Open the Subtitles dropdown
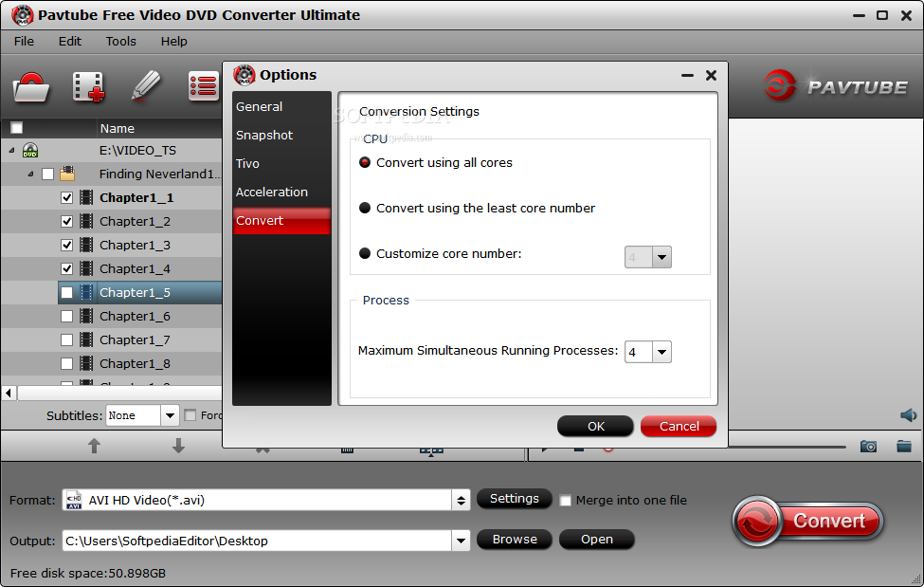Viewport: 924px width, 587px height. (x=170, y=416)
